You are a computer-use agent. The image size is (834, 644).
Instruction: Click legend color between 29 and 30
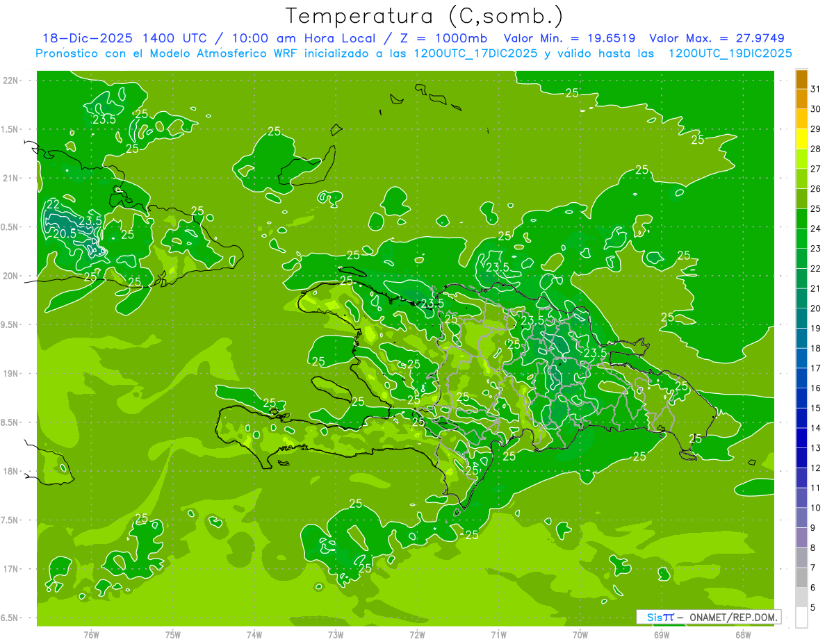click(801, 119)
